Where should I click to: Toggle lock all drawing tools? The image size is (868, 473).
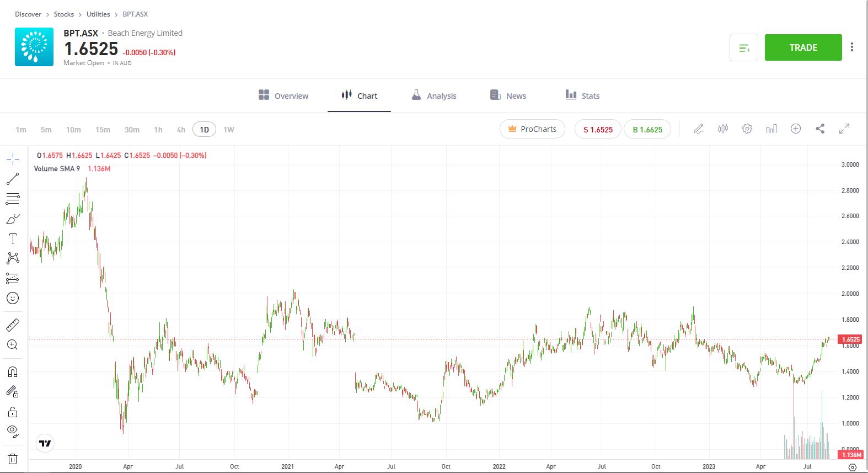tap(13, 412)
